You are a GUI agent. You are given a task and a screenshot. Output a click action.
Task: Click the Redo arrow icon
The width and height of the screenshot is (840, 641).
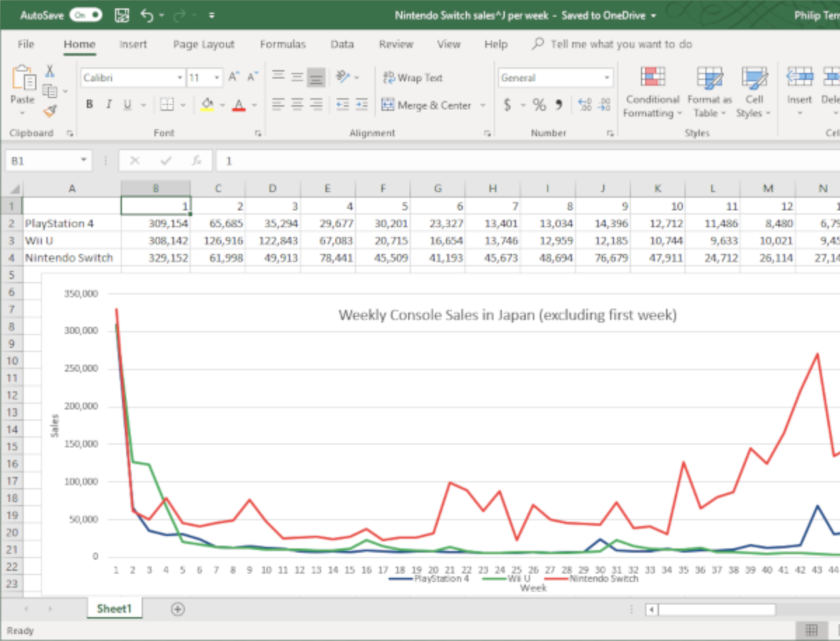[179, 15]
